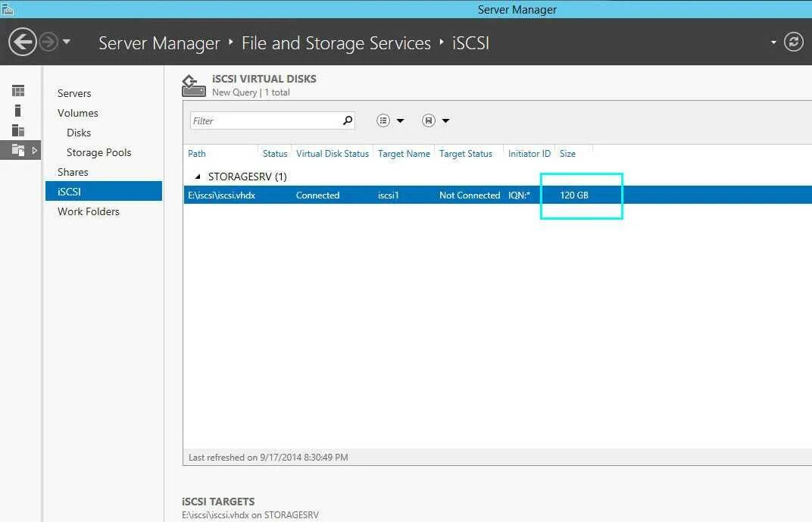812x522 pixels.
Task: Open the header dropdown arrow beside Refresh
Action: [x=773, y=42]
